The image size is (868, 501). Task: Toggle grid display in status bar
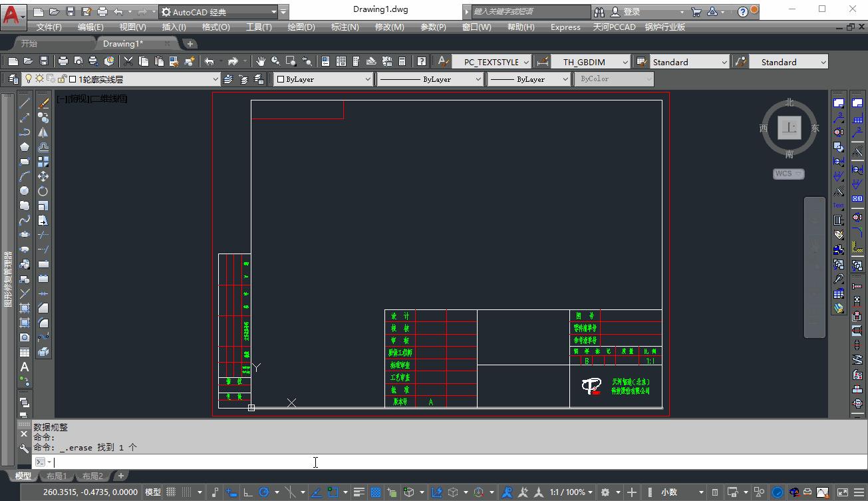coord(171,492)
